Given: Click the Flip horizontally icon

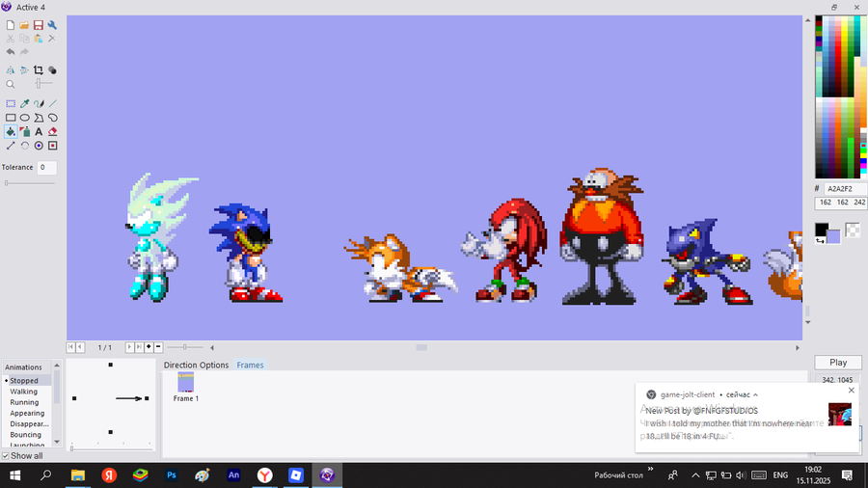Looking at the screenshot, I should point(11,70).
